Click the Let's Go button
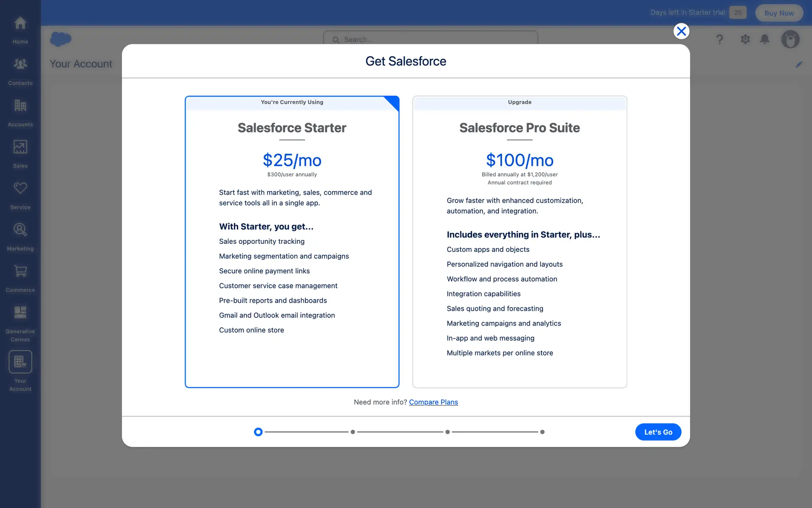The height and width of the screenshot is (508, 812). pyautogui.click(x=658, y=432)
